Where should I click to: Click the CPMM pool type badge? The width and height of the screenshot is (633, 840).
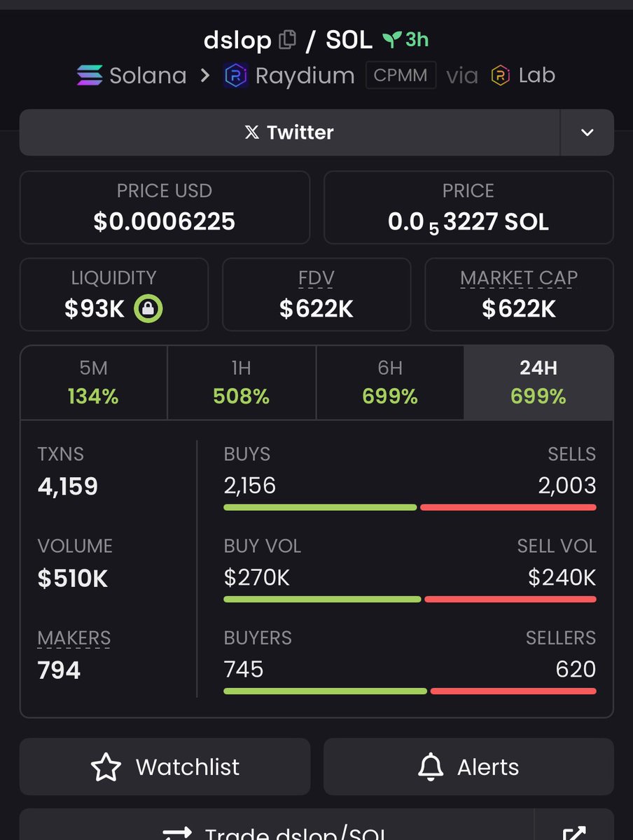(x=401, y=75)
